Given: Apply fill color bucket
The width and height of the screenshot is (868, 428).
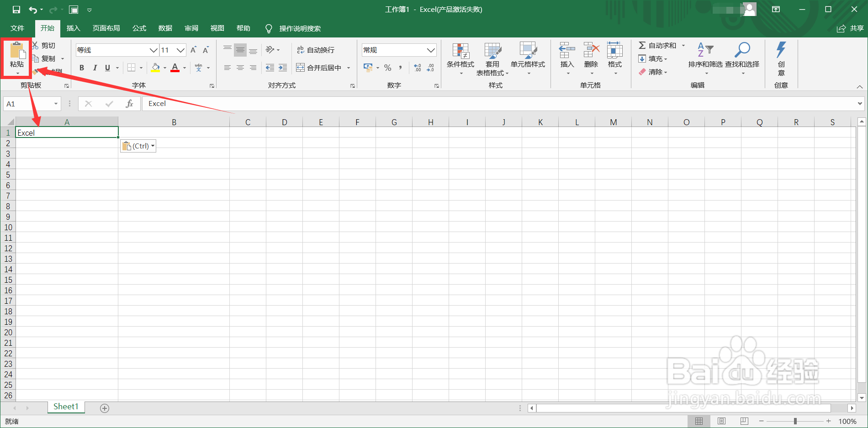Looking at the screenshot, I should pyautogui.click(x=156, y=68).
